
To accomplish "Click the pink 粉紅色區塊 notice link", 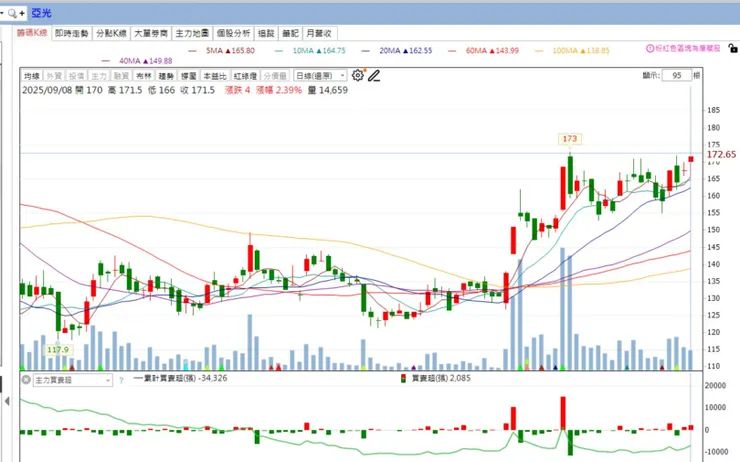I will [687, 48].
